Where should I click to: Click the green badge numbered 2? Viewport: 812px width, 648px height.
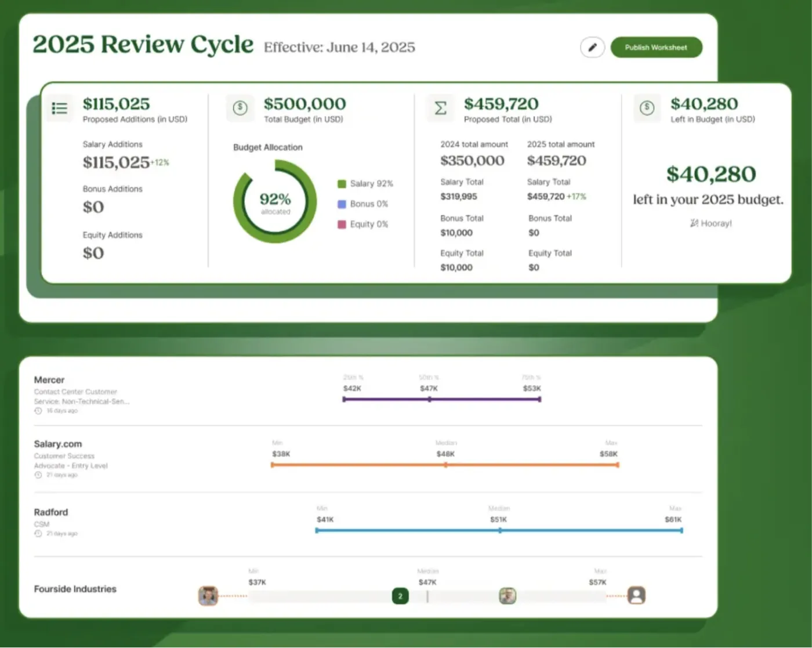coord(400,596)
